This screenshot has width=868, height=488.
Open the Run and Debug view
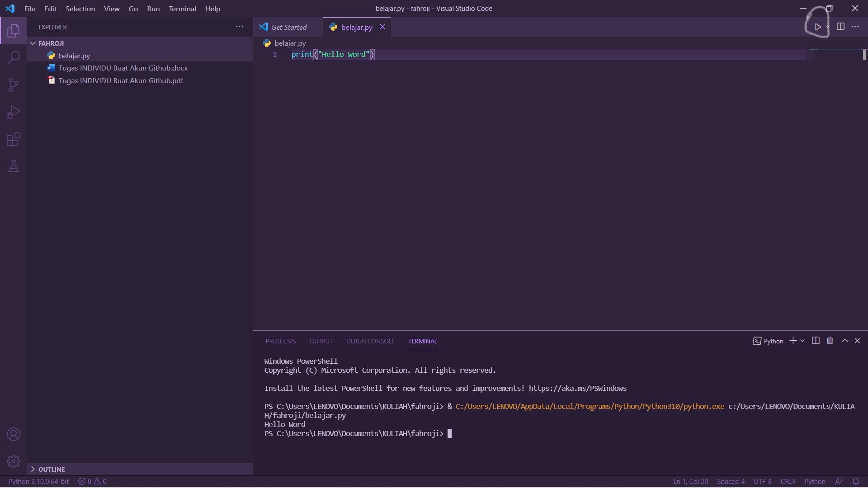pos(13,112)
